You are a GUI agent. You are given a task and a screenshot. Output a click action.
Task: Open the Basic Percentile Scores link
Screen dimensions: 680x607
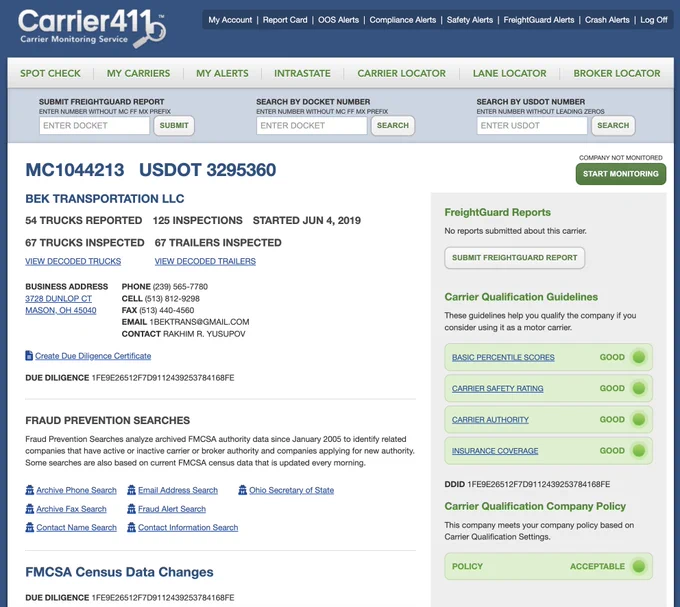tap(503, 357)
